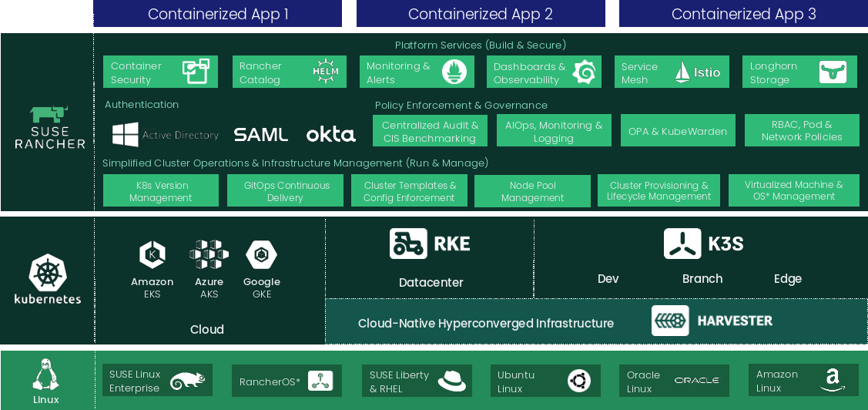868x410 pixels.
Task: Click the Node Pool Management box
Action: (x=532, y=191)
